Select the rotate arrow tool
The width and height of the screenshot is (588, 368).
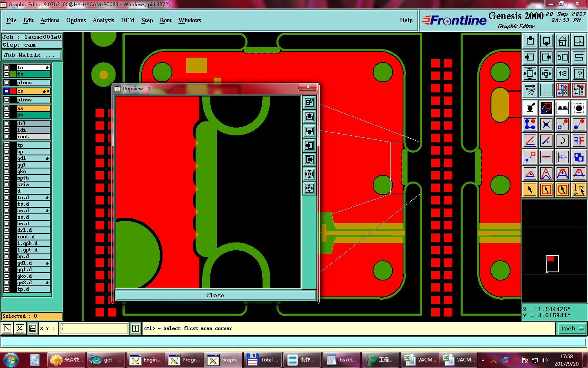(x=562, y=141)
